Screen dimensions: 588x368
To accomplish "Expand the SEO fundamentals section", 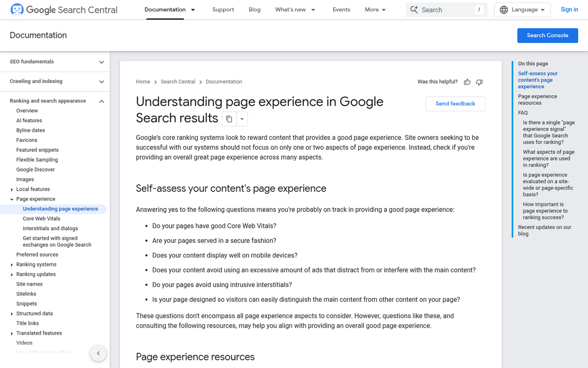I will click(x=101, y=62).
